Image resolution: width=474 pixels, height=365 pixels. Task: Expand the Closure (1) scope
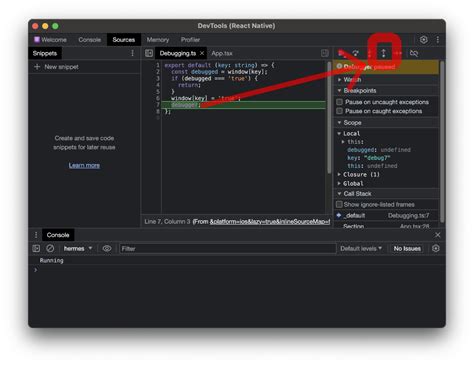339,174
